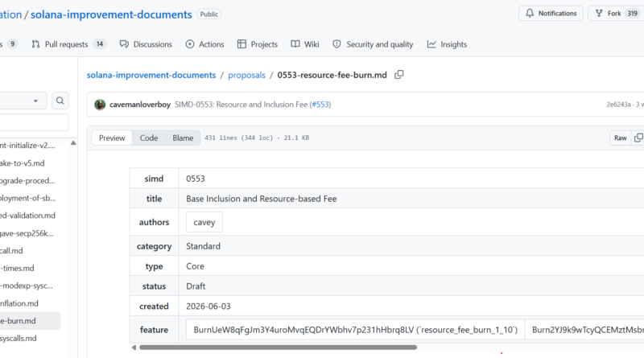This screenshot has width=644, height=358.
Task: Copy the file path icon
Action: [x=398, y=75]
